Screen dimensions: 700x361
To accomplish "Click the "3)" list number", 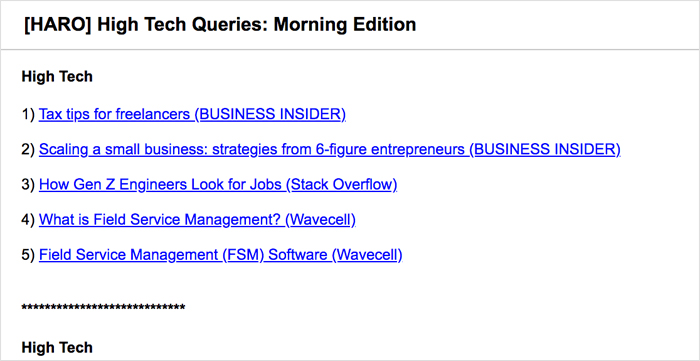I will pos(28,185).
